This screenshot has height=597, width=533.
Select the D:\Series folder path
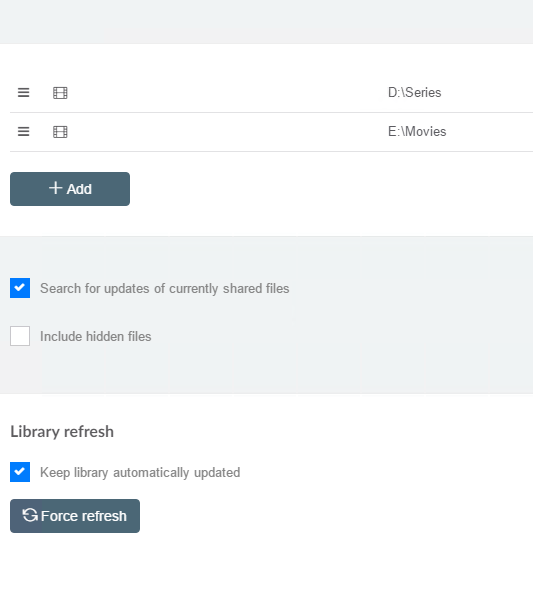coord(414,93)
